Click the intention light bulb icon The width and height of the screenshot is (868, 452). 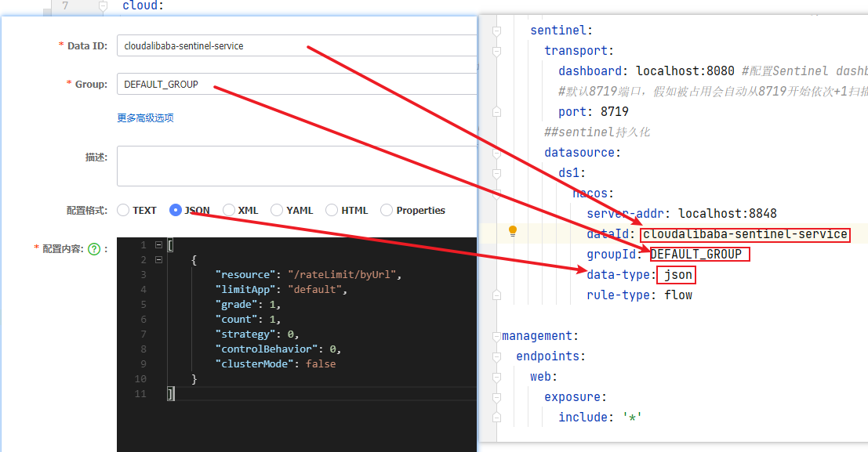(x=513, y=231)
